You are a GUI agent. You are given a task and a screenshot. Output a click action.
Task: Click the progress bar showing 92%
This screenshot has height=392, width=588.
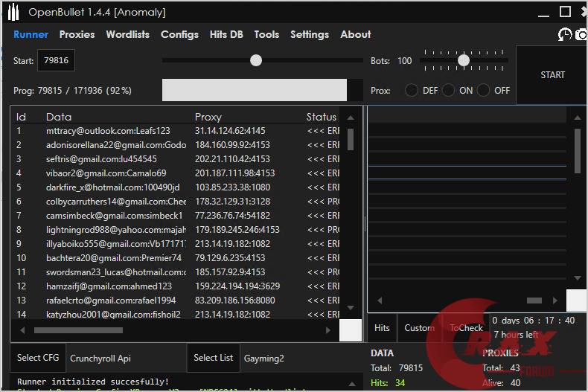(x=262, y=90)
